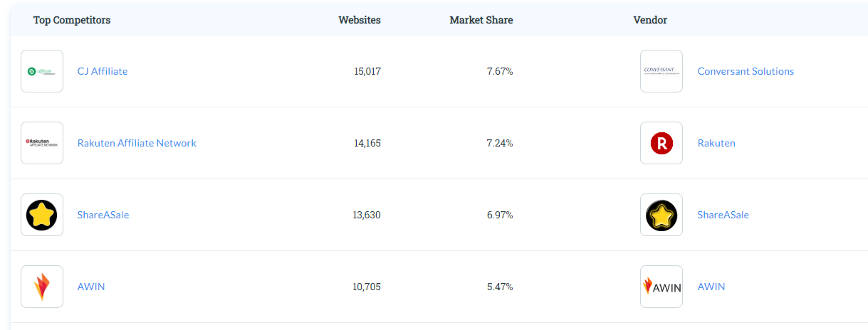Click the AWIN vendor logo with text

coord(662,287)
